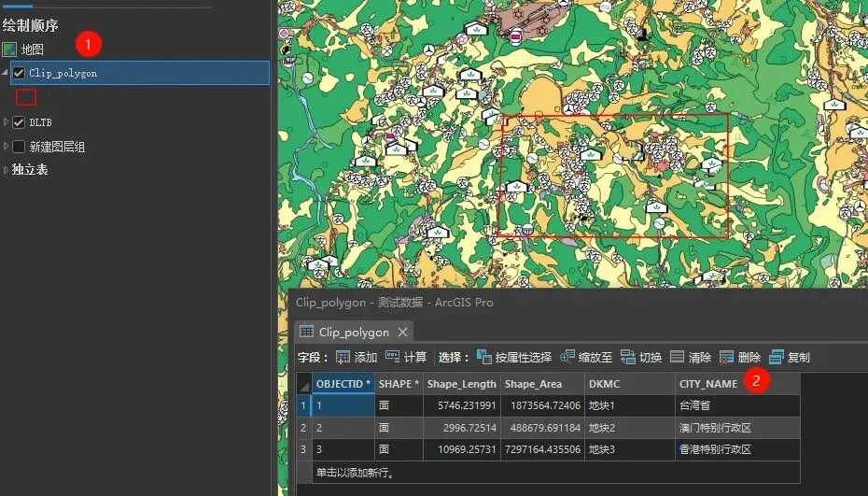The image size is (868, 496).
Task: Open 按属性选择 select by attributes
Action: tap(523, 358)
